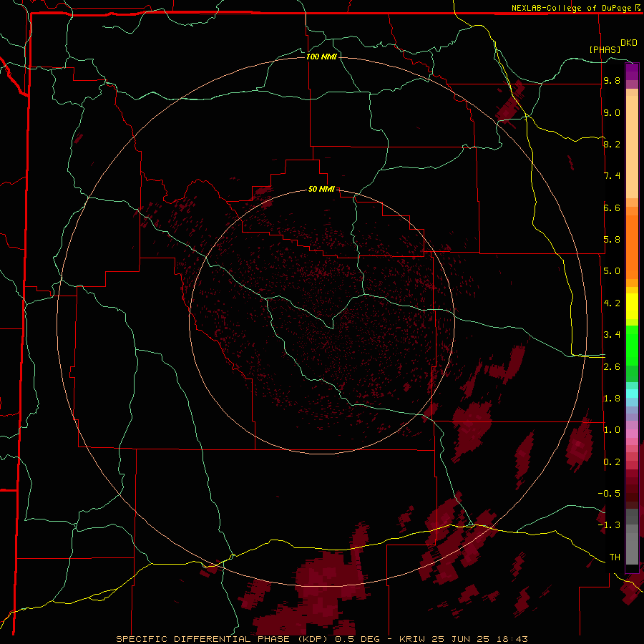Click the 6.6 scale value
This screenshot has height=644, width=644.
coord(612,208)
